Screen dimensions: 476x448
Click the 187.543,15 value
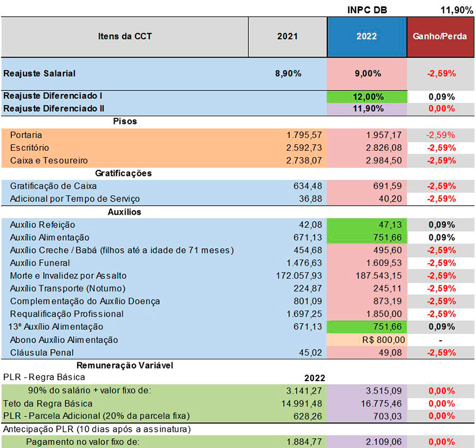pyautogui.click(x=379, y=276)
